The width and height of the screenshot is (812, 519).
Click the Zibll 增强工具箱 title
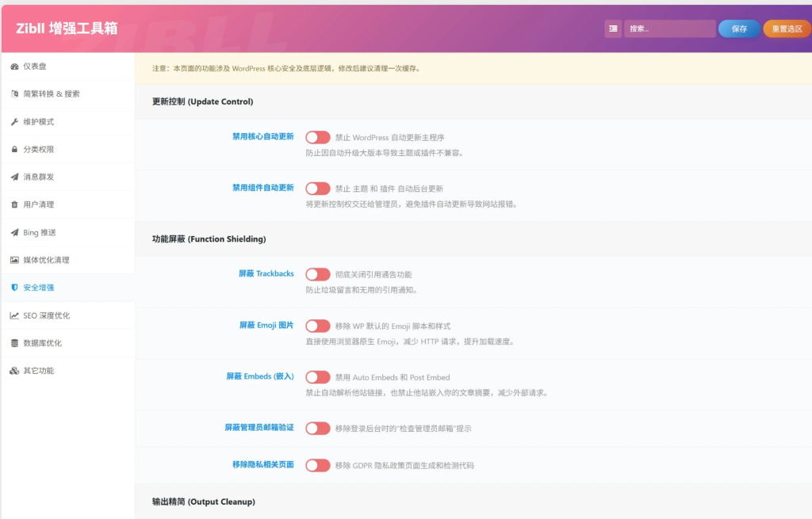click(67, 29)
